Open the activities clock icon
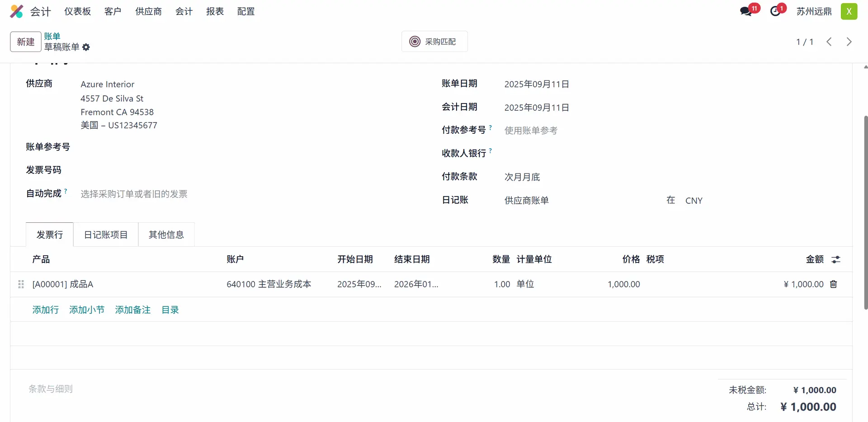Screen dimensions: 868x422 [x=775, y=11]
